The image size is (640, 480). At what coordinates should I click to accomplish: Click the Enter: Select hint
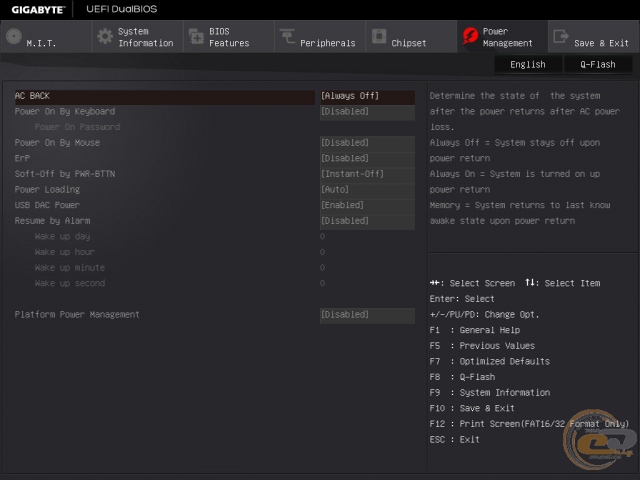462,299
